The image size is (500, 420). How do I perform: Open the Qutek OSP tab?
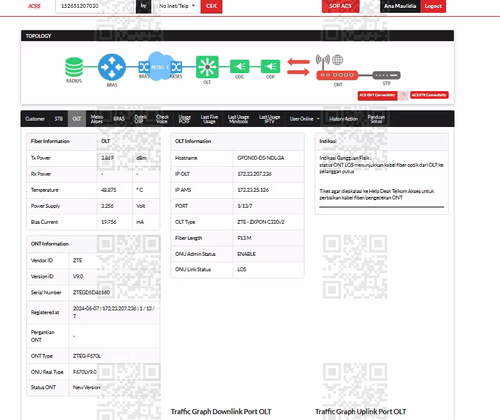140,119
